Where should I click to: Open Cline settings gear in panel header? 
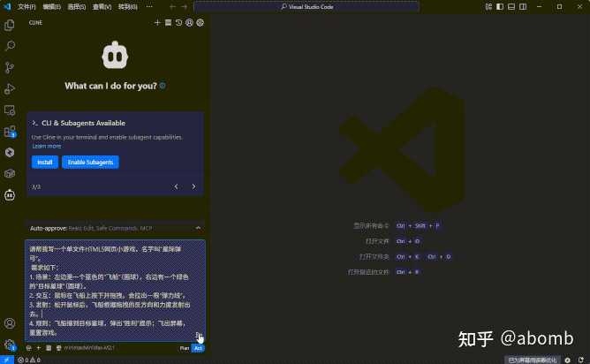click(200, 22)
